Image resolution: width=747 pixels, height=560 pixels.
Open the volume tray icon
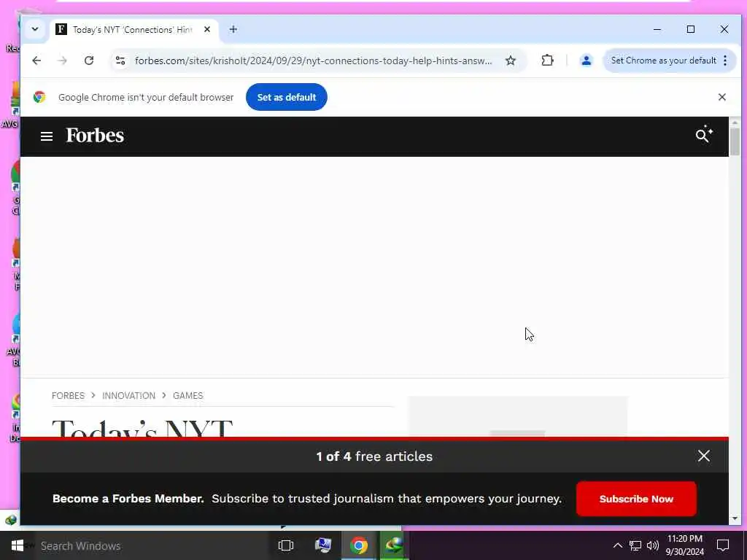(653, 545)
